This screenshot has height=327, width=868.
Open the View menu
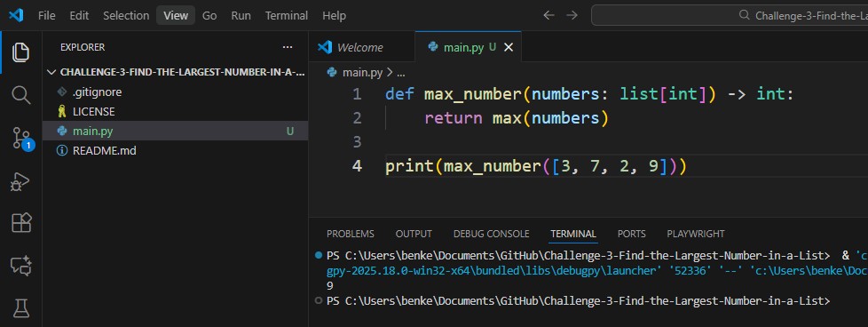tap(176, 15)
